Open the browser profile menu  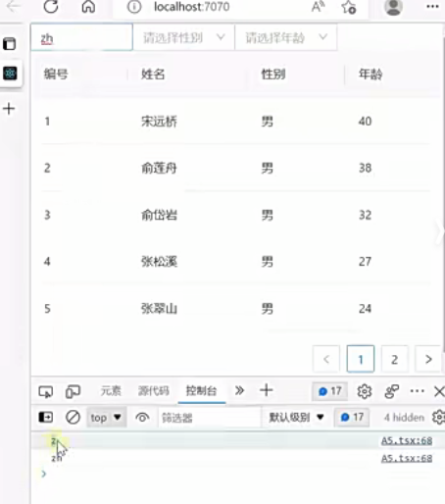[x=393, y=7]
